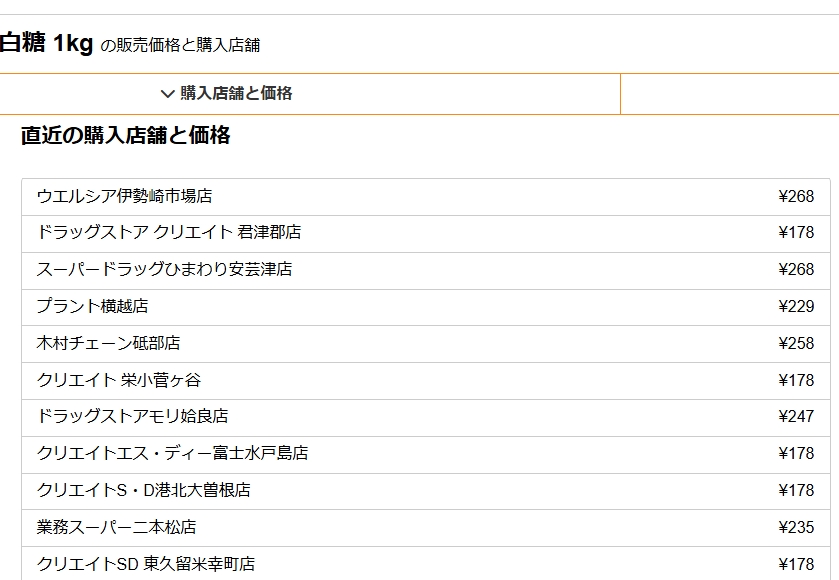Click the chevron icon beside 購入店舗と価格
Image resolution: width=839 pixels, height=580 pixels.
click(x=167, y=94)
